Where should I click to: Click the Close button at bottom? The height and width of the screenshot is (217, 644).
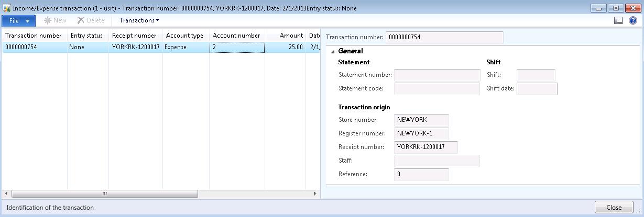click(x=614, y=208)
